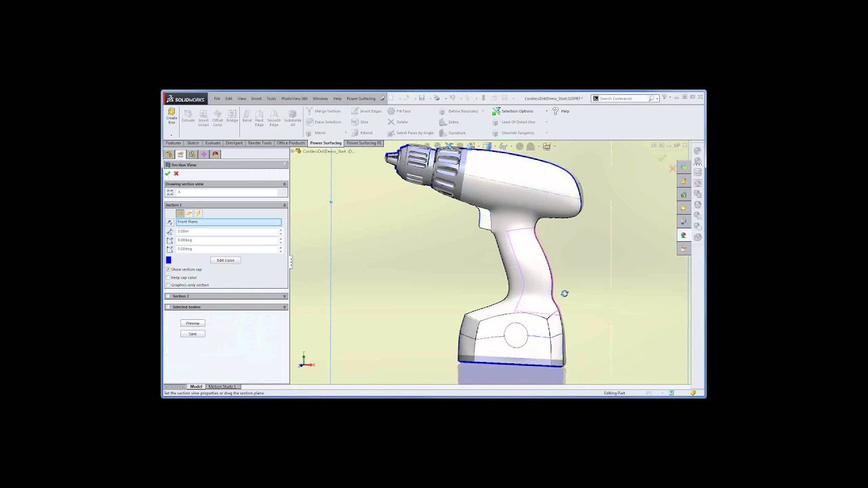Viewport: 868px width, 488px height.
Task: Click the Save icon in quick toolbar
Action: pyautogui.click(x=422, y=98)
